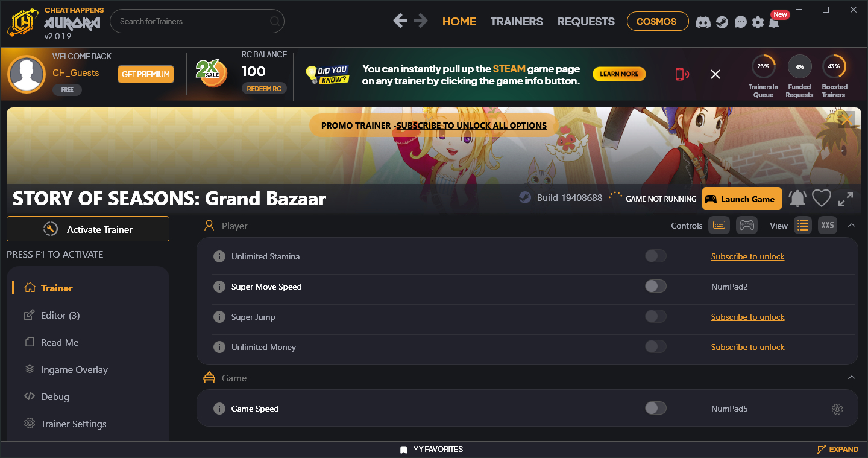Viewport: 868px width, 458px height.
Task: Click Subscribe to unlock for Super Jump
Action: [747, 317]
